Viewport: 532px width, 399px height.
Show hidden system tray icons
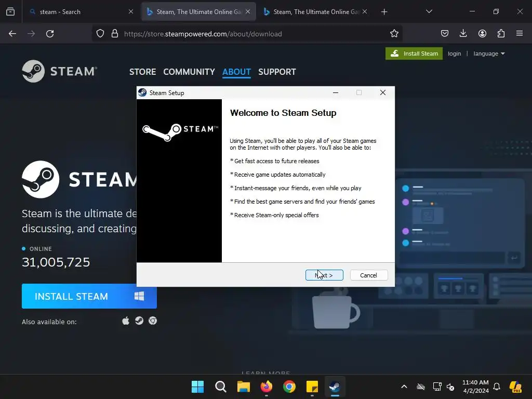coord(404,387)
